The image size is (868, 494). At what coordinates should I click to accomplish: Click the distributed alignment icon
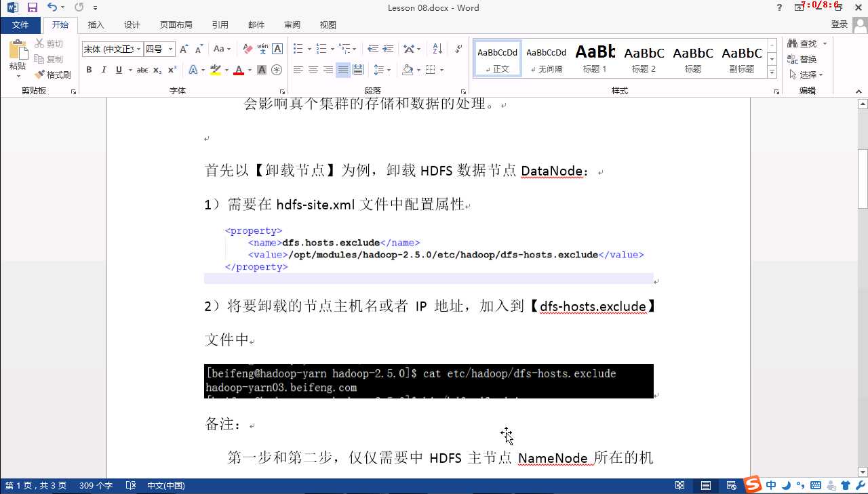point(358,70)
